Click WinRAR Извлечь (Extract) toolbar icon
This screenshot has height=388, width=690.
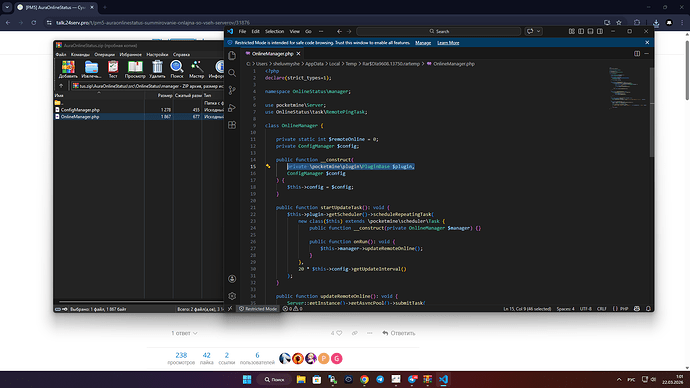(x=91, y=69)
